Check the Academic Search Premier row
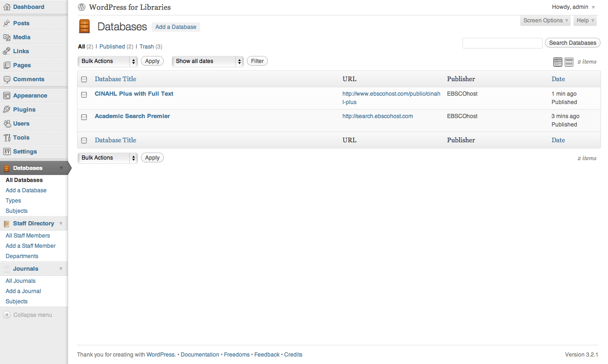 [x=84, y=117]
